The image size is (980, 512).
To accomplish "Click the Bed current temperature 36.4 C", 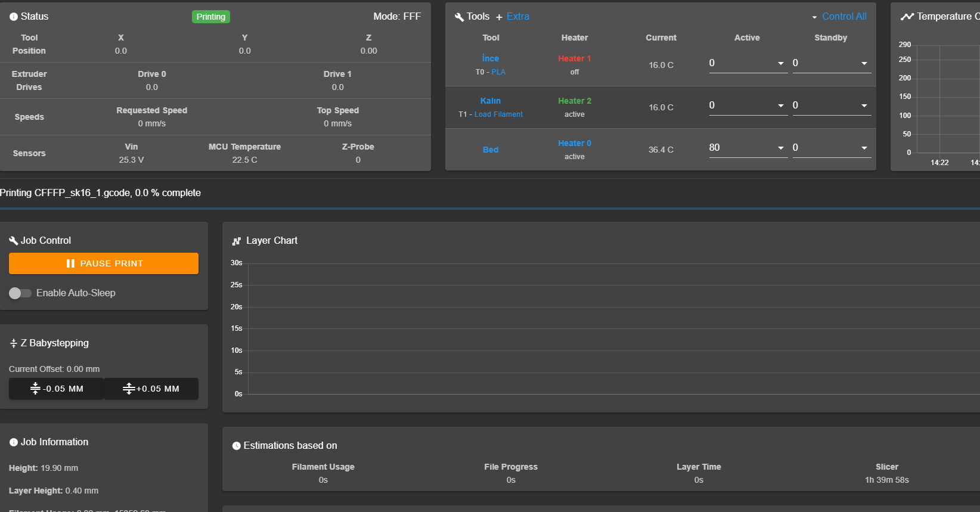I will click(661, 150).
